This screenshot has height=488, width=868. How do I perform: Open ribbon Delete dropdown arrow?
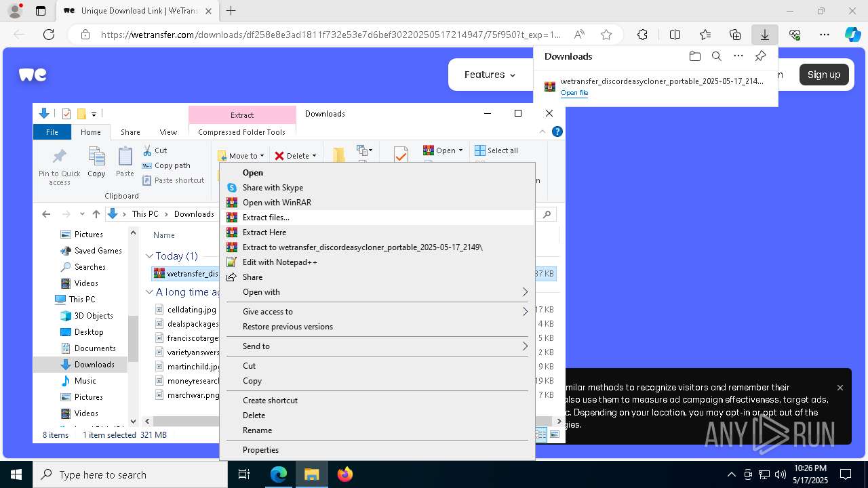click(314, 156)
